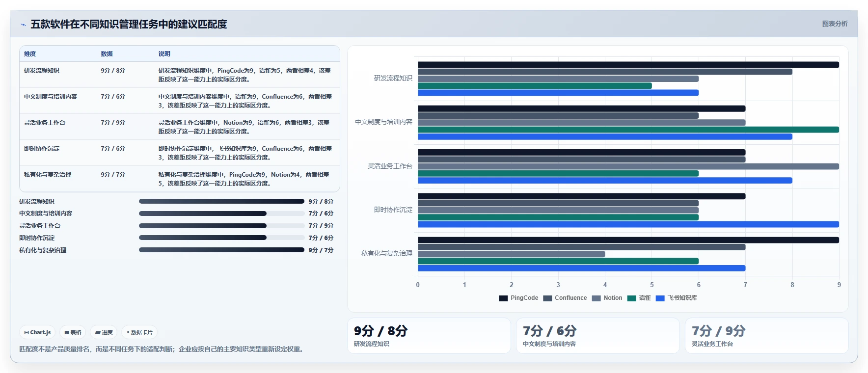This screenshot has height=373, width=868.
Task: Click the 7分 / 9分 value in table row 灵活业务工作台
Action: coord(113,123)
